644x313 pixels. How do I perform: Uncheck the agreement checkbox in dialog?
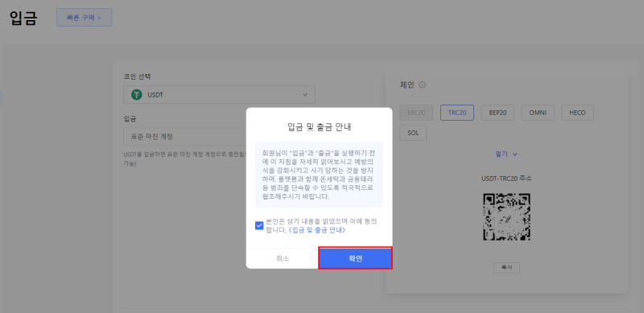pos(259,225)
